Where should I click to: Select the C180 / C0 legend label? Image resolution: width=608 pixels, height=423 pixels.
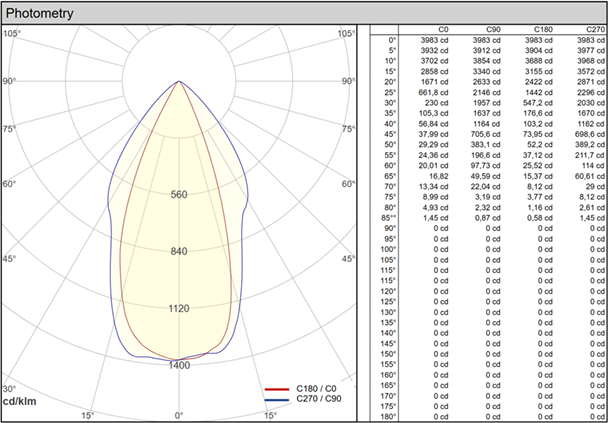pyautogui.click(x=321, y=388)
